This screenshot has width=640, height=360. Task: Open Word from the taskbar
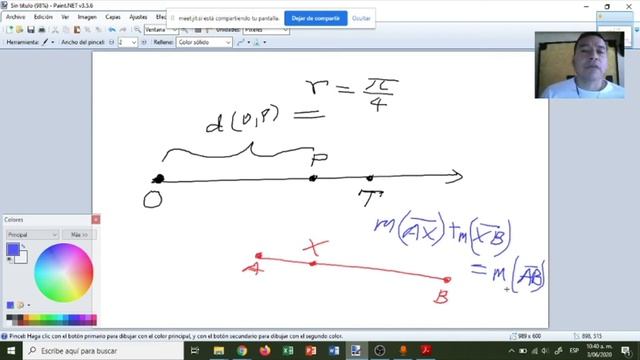[x=333, y=351]
